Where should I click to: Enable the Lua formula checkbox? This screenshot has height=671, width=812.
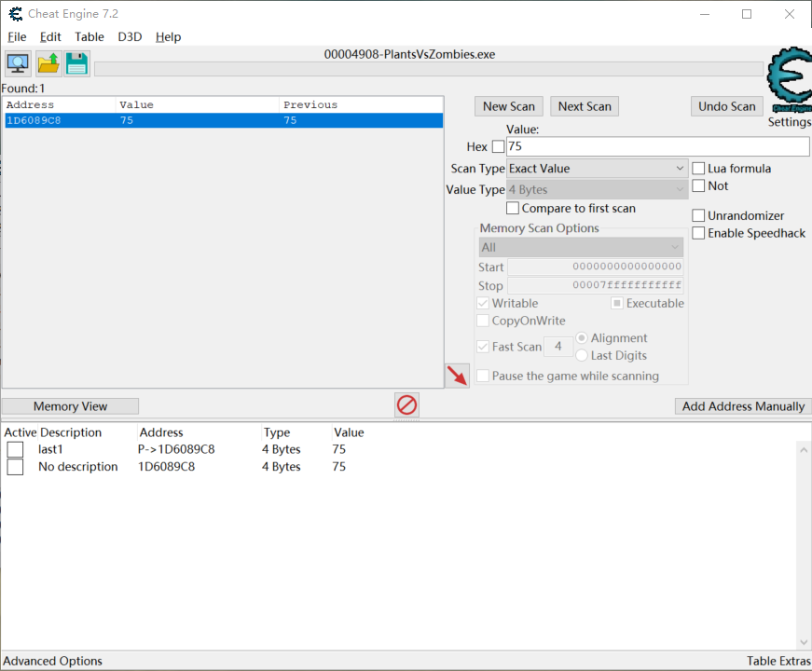coord(698,169)
